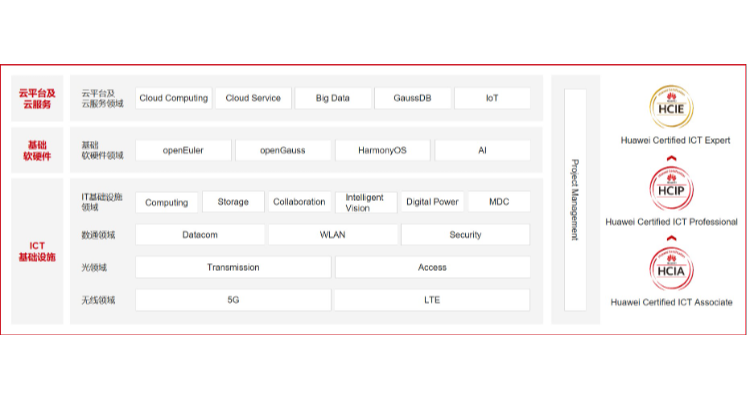The image size is (750, 400).
Task: Select the Intelligent Vision box
Action: click(x=365, y=202)
